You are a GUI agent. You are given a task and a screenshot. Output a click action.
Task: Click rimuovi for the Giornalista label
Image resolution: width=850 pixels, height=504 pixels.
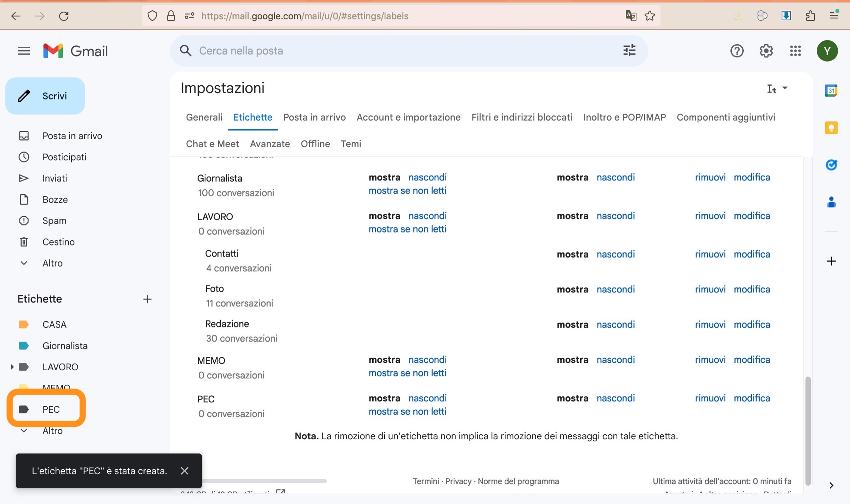710,177
